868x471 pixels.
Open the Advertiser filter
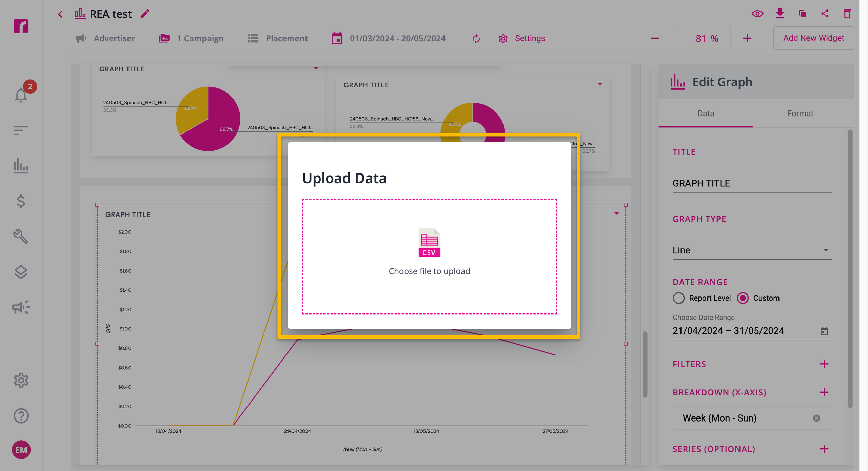(105, 38)
